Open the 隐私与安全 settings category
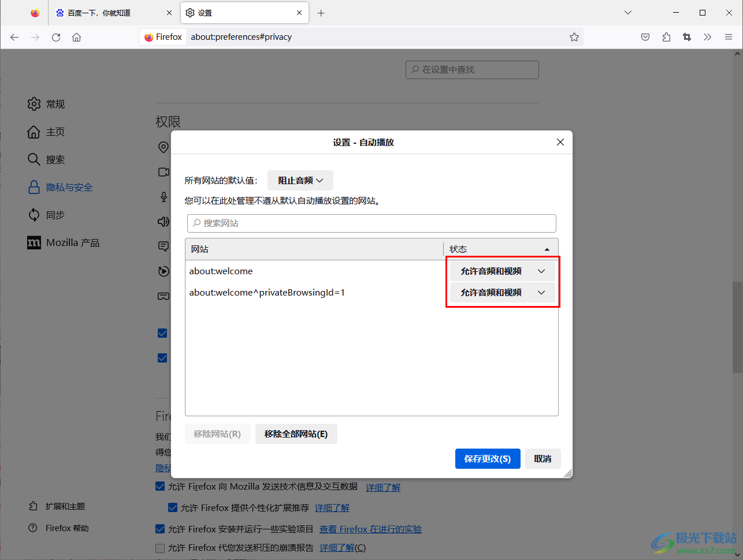This screenshot has width=743, height=560. point(60,187)
